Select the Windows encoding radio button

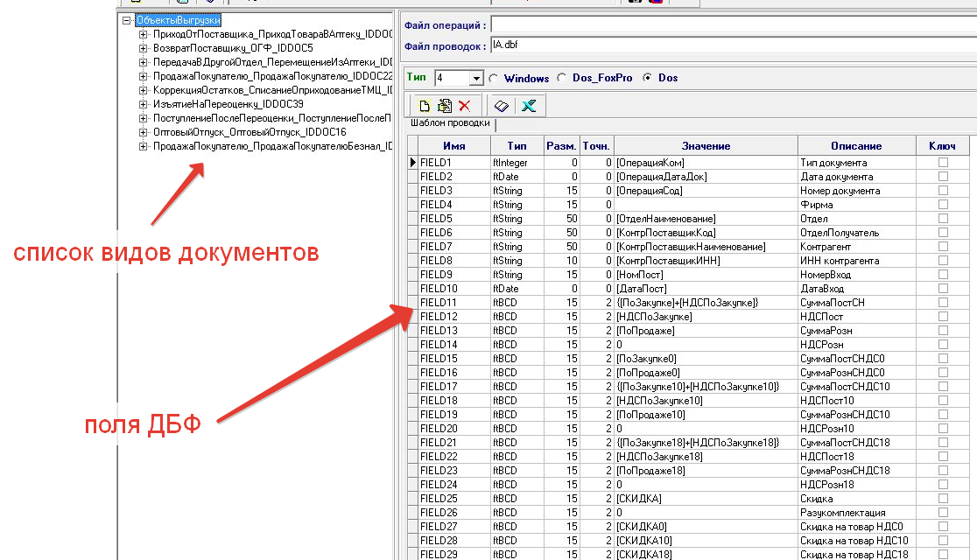(493, 78)
